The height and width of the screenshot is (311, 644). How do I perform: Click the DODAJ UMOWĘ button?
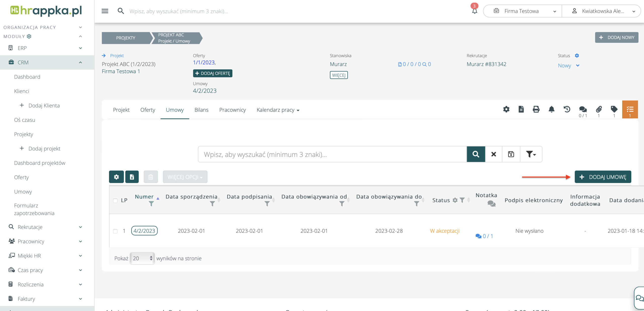[x=603, y=177]
